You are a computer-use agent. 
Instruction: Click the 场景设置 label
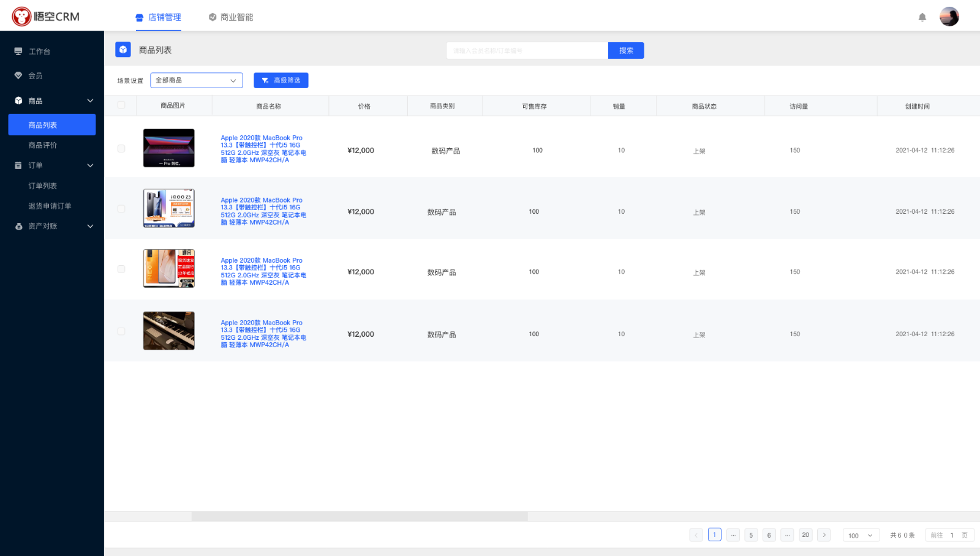click(130, 81)
